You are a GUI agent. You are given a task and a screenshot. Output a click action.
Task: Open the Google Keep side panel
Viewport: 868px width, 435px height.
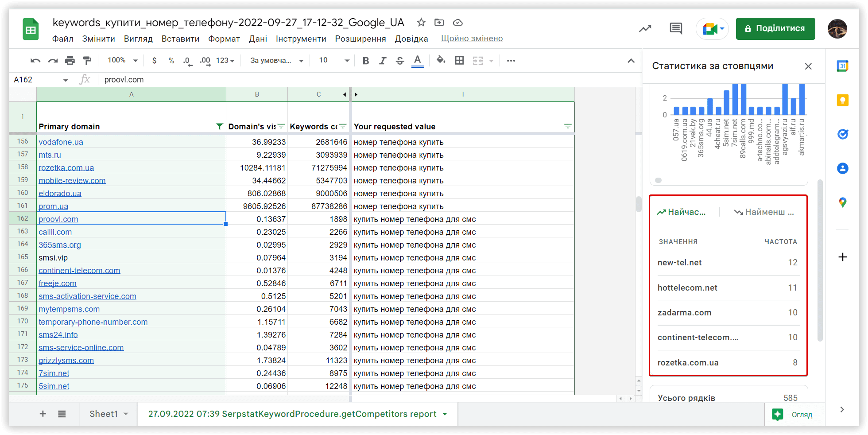[x=842, y=100]
